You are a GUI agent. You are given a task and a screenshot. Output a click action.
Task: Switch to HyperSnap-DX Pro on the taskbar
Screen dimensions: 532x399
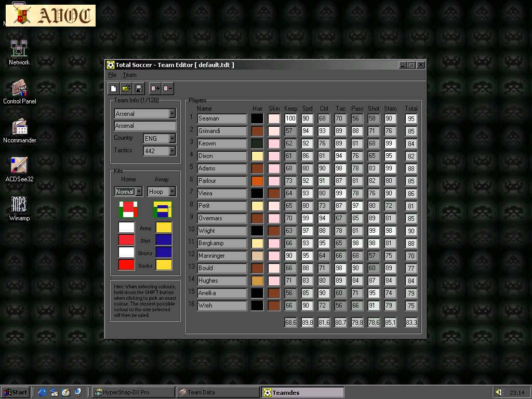[134, 392]
